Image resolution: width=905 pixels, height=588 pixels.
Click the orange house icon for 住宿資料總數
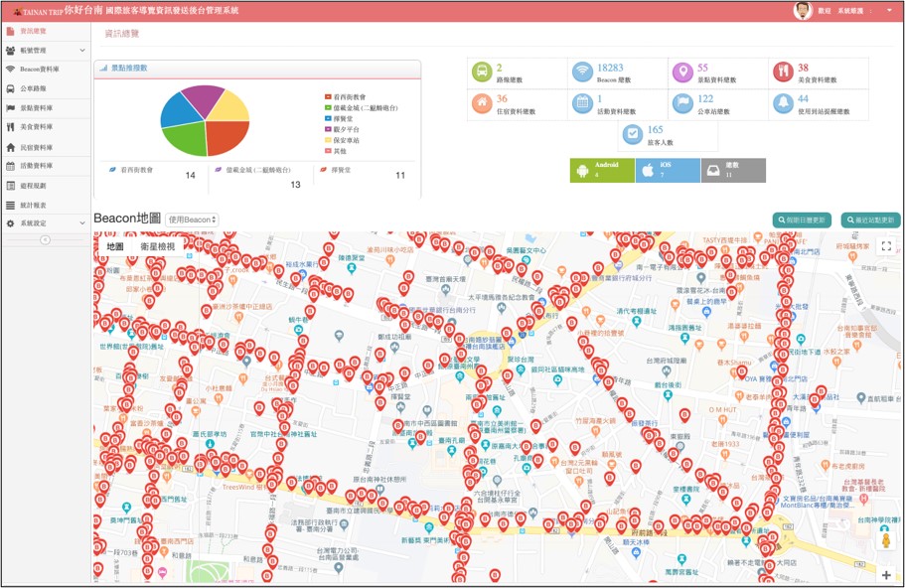[x=481, y=103]
